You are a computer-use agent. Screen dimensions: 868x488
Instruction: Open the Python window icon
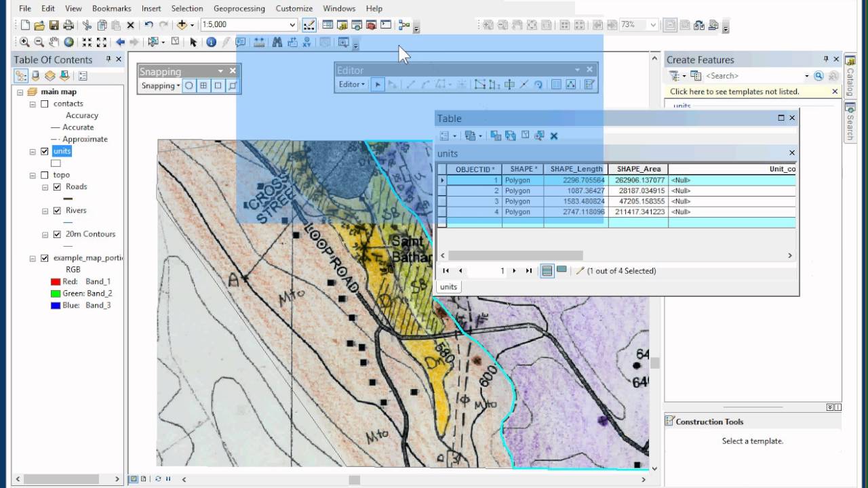coord(386,25)
